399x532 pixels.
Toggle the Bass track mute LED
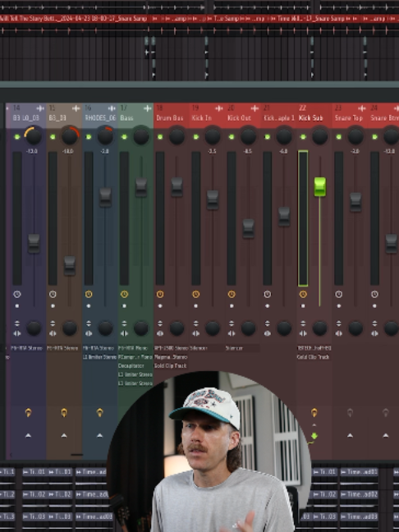click(124, 137)
